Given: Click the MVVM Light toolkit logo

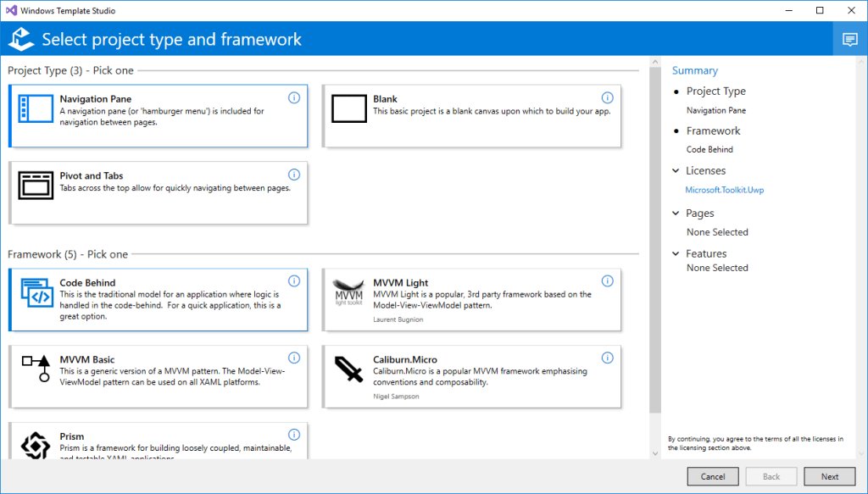Looking at the screenshot, I should point(348,292).
